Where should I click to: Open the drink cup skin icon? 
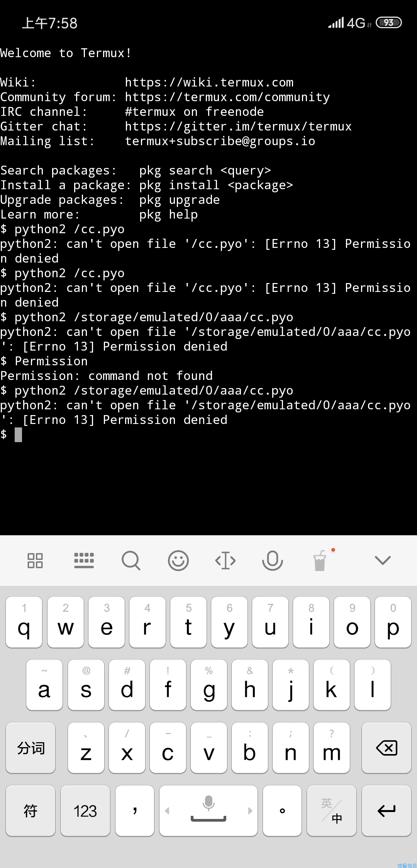(x=320, y=560)
